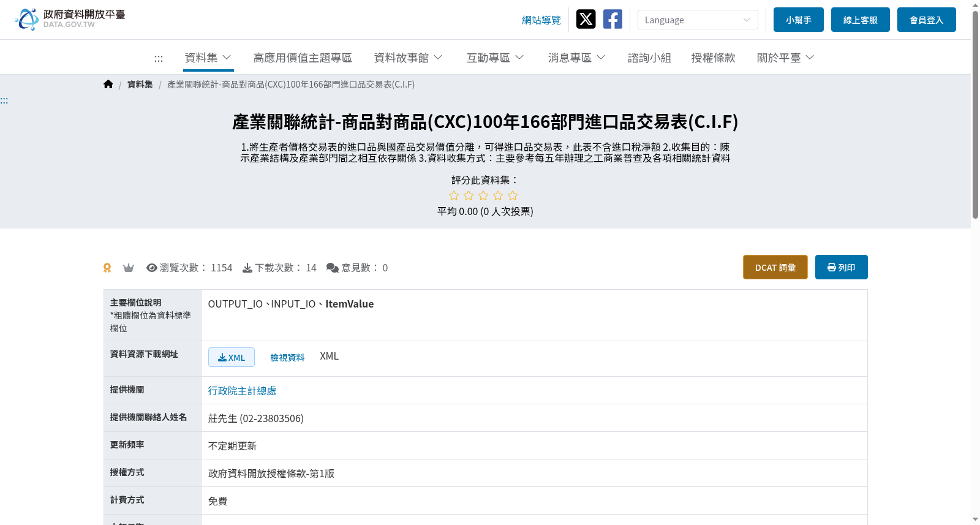Viewport: 980px width, 525px height.
Task: Go to home via breadcrumb house icon
Action: [x=108, y=85]
